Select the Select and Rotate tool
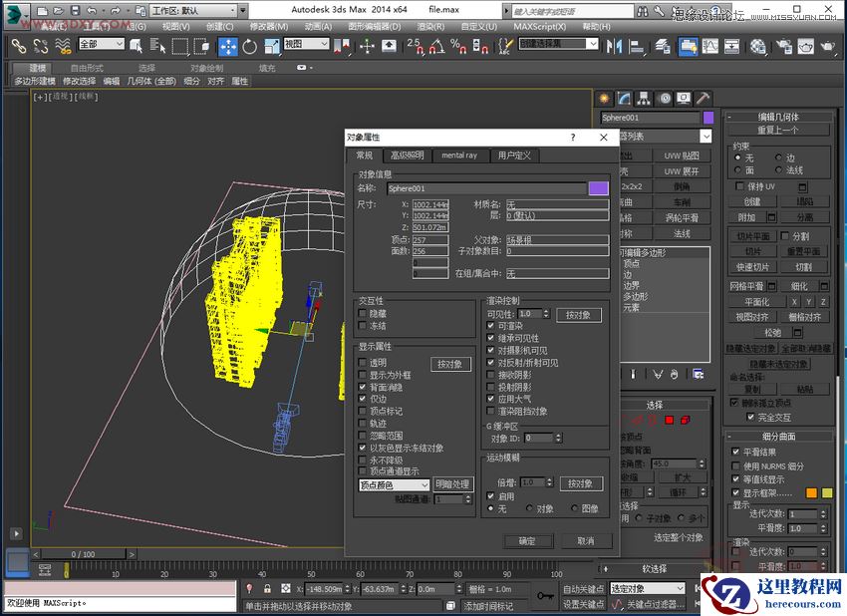This screenshot has height=616, width=847. [x=249, y=45]
